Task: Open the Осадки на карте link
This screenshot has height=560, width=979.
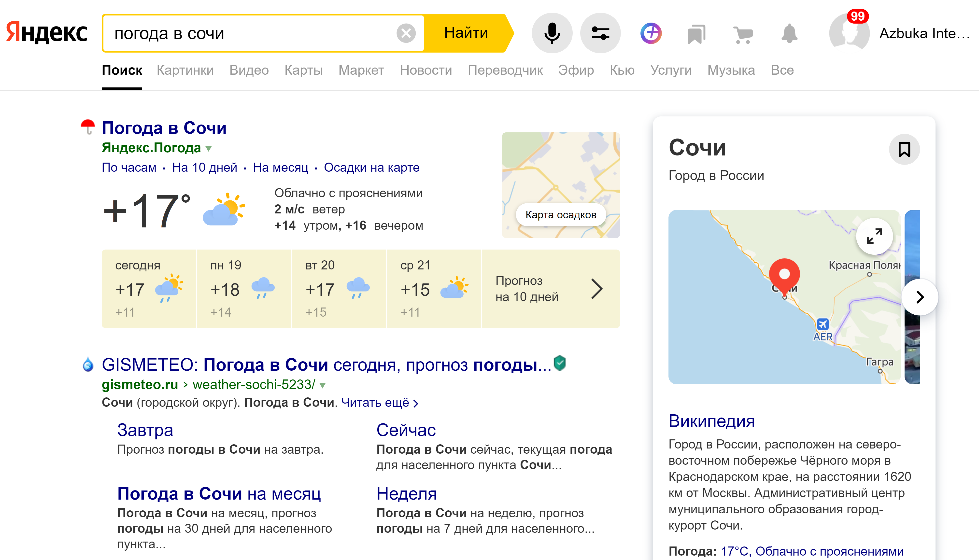Action: point(371,167)
